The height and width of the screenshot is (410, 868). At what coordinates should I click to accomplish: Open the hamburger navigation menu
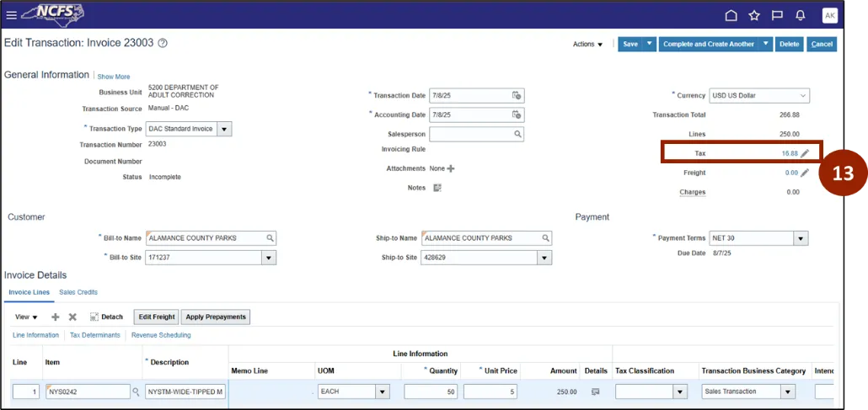[x=11, y=14]
